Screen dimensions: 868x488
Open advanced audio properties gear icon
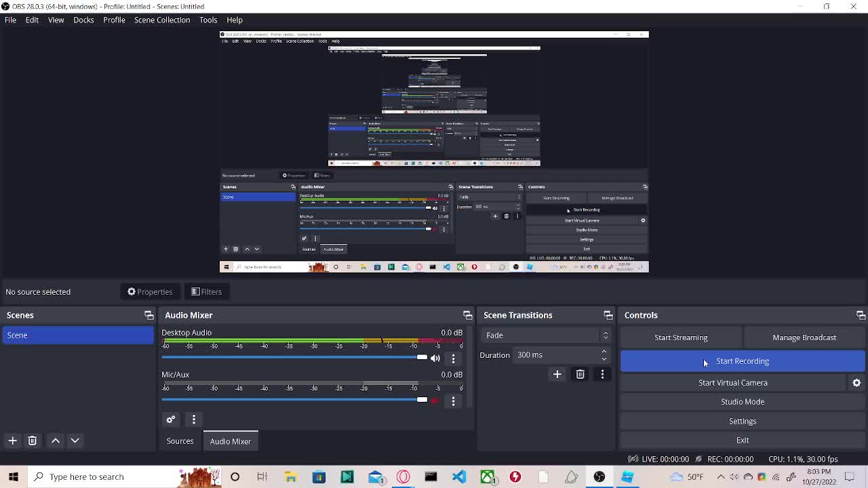point(171,420)
